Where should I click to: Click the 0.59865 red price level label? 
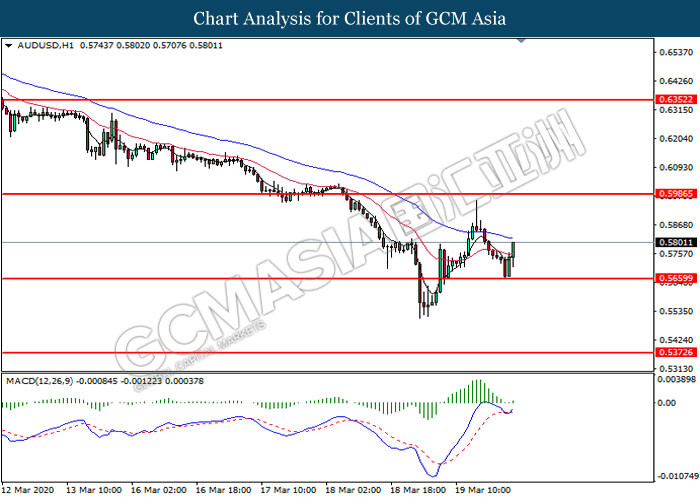pyautogui.click(x=676, y=194)
